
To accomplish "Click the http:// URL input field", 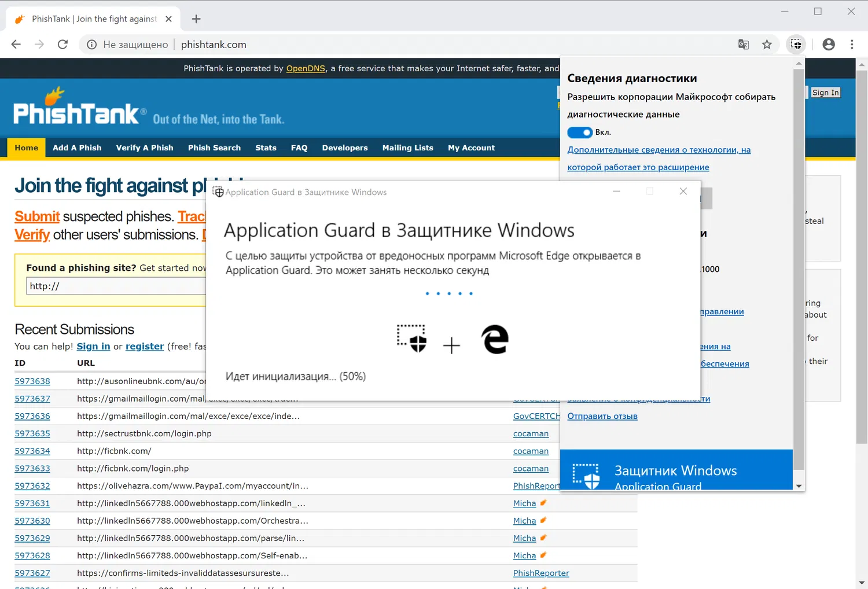I will (116, 286).
